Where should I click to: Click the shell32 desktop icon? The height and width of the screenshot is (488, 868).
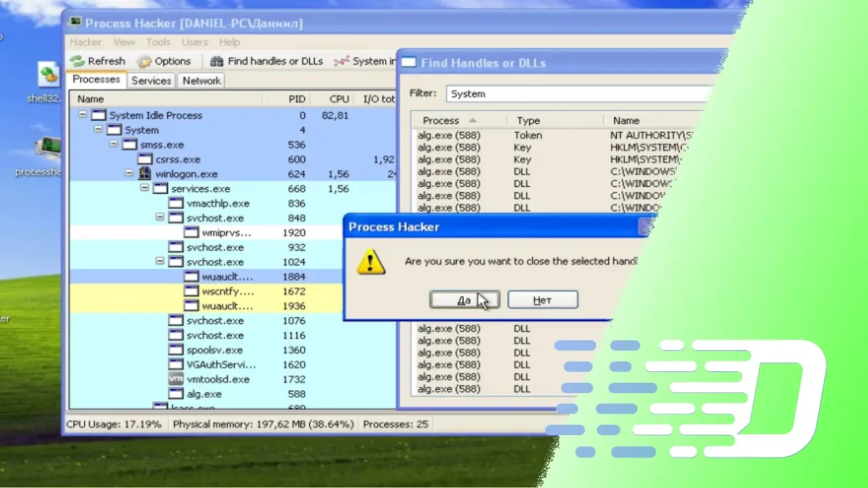tap(49, 74)
